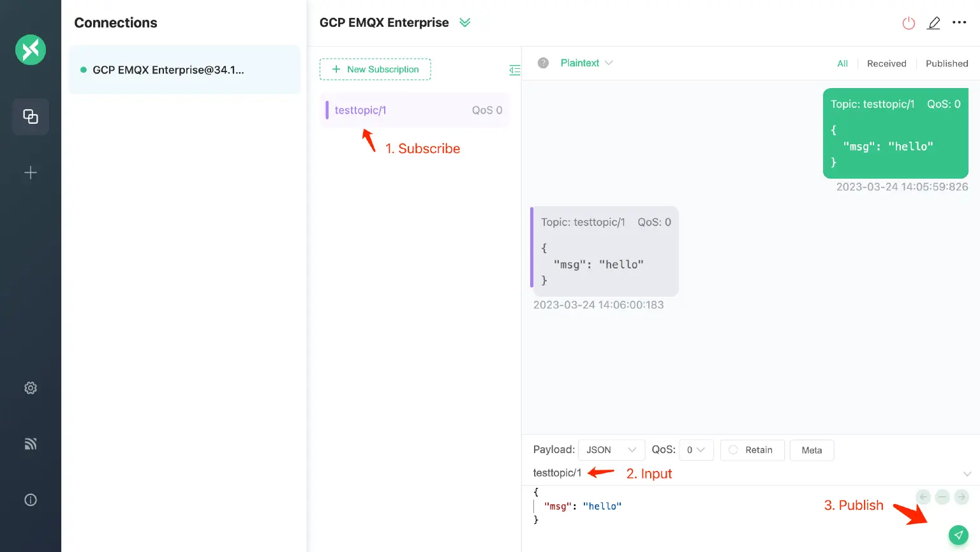
Task: Click the MQTTX logo icon
Action: pos(31,50)
